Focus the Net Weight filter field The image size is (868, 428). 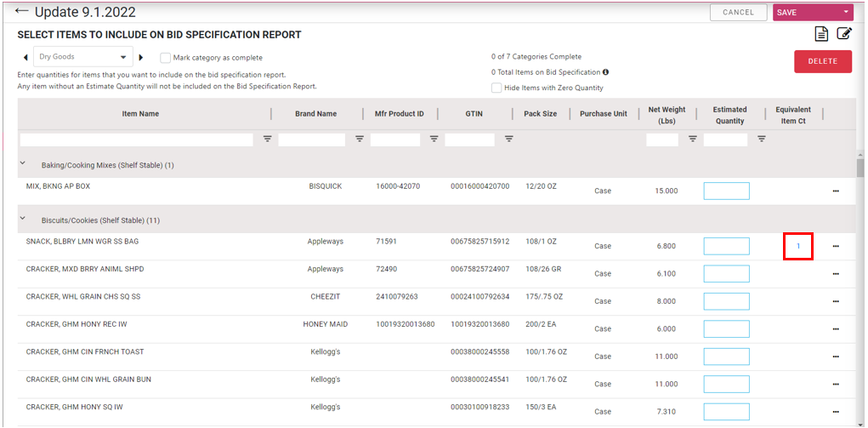[x=662, y=140]
